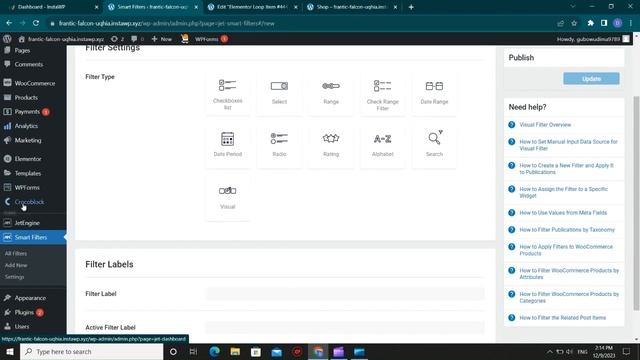Open updates indicator in admin bar

click(117, 39)
